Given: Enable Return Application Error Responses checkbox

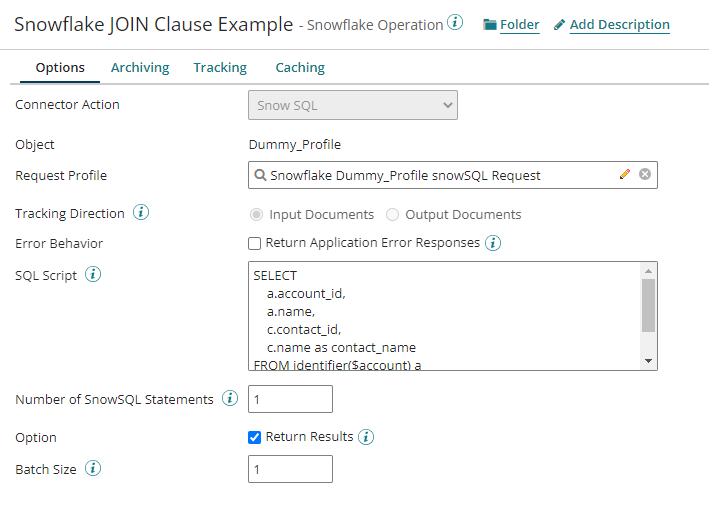Looking at the screenshot, I should pyautogui.click(x=255, y=243).
